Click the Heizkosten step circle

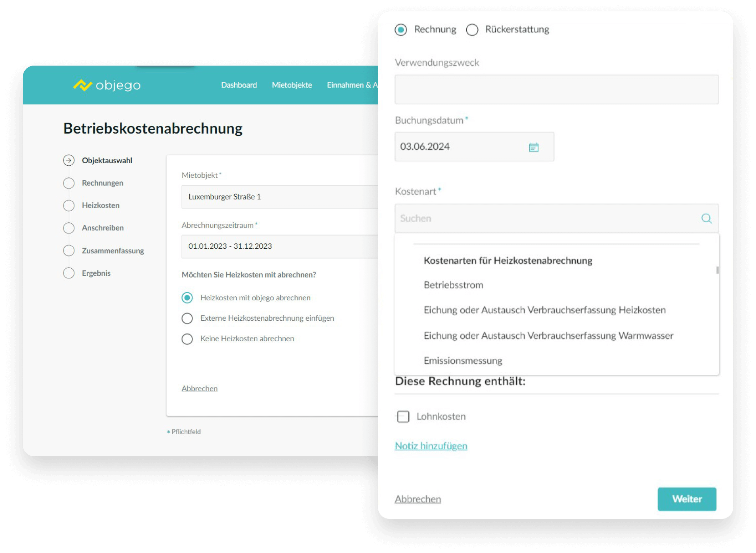click(69, 206)
